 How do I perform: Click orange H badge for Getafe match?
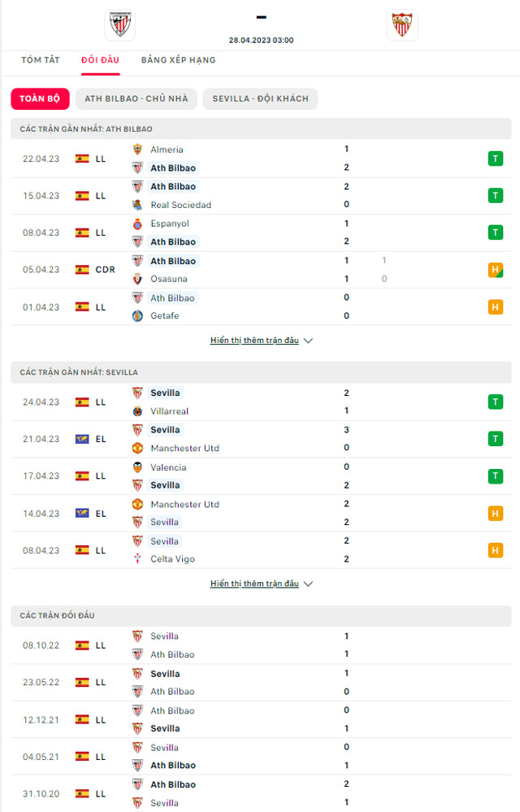coord(495,307)
